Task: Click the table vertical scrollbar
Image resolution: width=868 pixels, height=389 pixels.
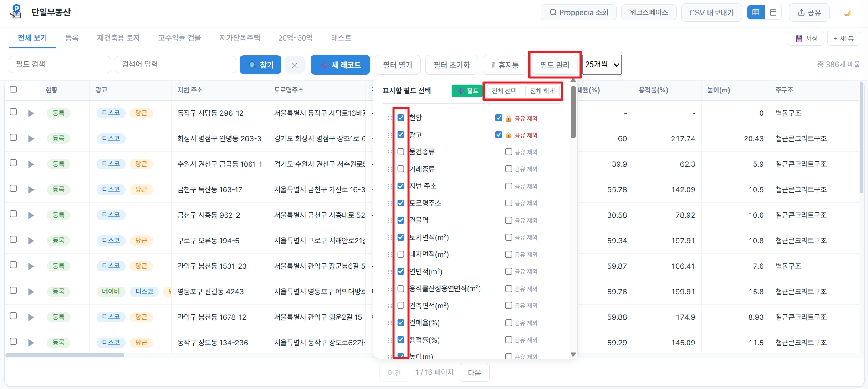Action: tap(862, 138)
